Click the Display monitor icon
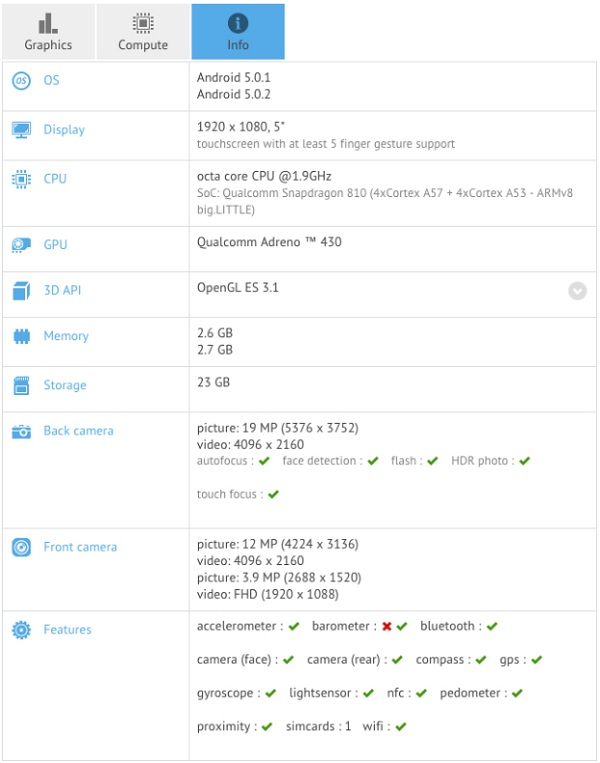This screenshot has width=600, height=763. click(x=21, y=129)
